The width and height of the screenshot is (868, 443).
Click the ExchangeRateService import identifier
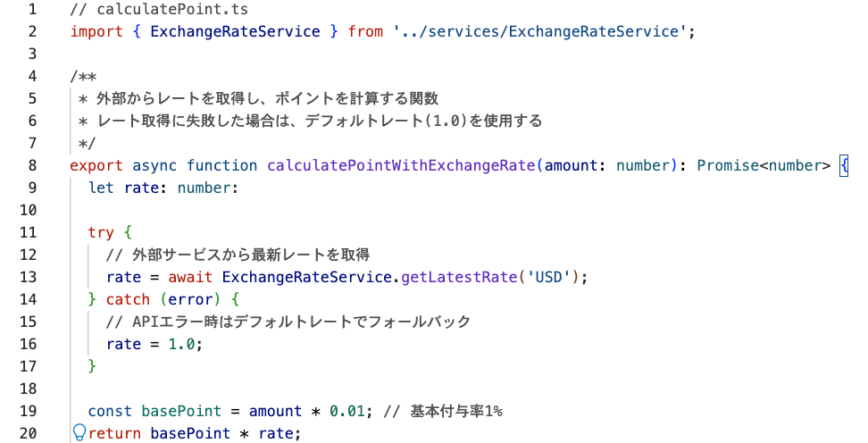pos(235,31)
